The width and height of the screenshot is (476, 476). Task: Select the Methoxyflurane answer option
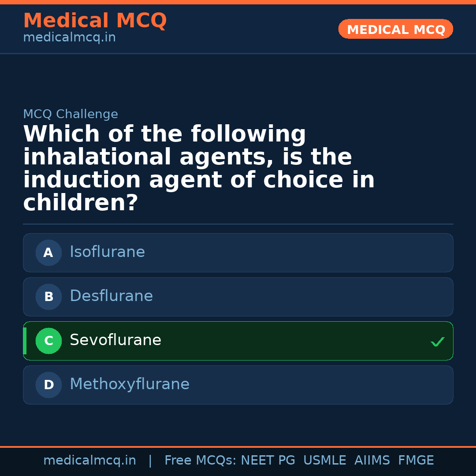coord(238,385)
